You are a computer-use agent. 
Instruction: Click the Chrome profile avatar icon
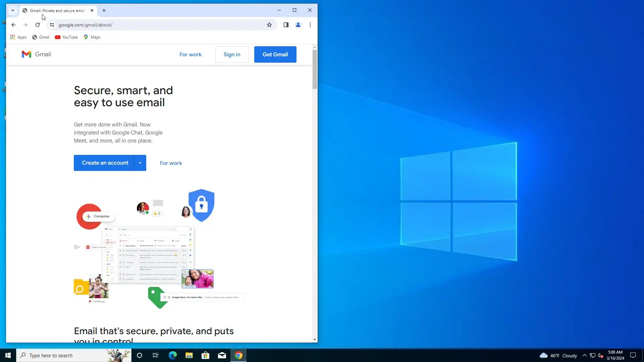click(x=298, y=25)
